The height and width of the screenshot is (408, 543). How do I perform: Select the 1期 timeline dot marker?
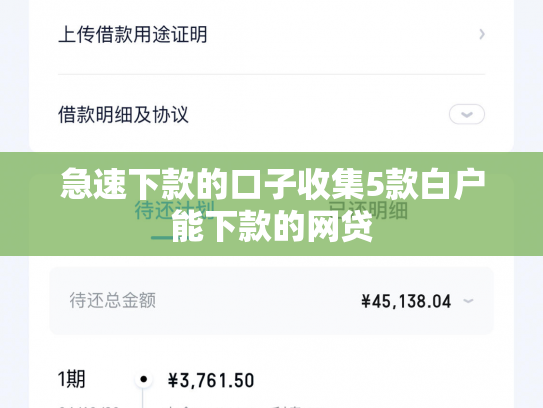coord(143,379)
